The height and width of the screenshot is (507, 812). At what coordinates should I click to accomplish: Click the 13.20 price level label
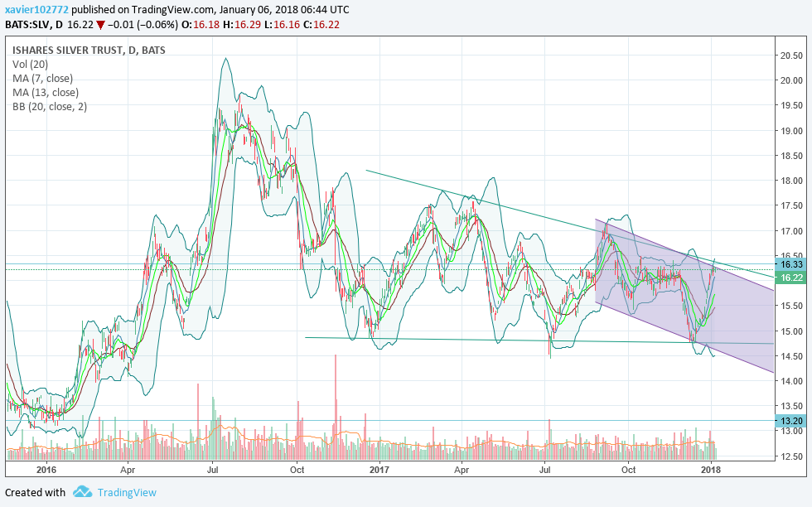coord(791,421)
